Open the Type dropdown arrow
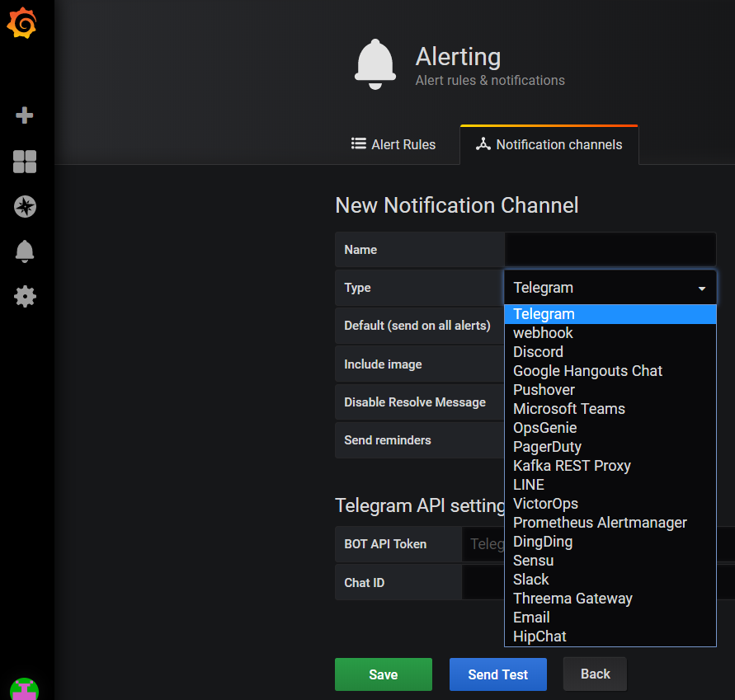The height and width of the screenshot is (700, 735). click(x=702, y=287)
